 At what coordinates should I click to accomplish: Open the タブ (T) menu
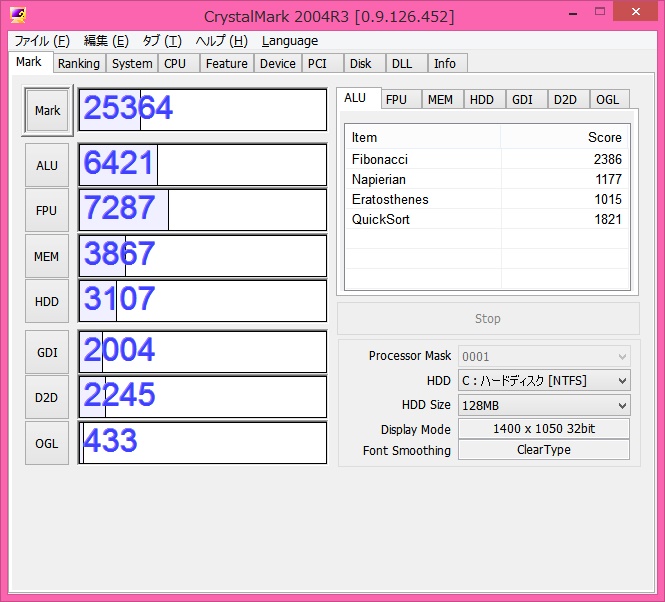162,41
